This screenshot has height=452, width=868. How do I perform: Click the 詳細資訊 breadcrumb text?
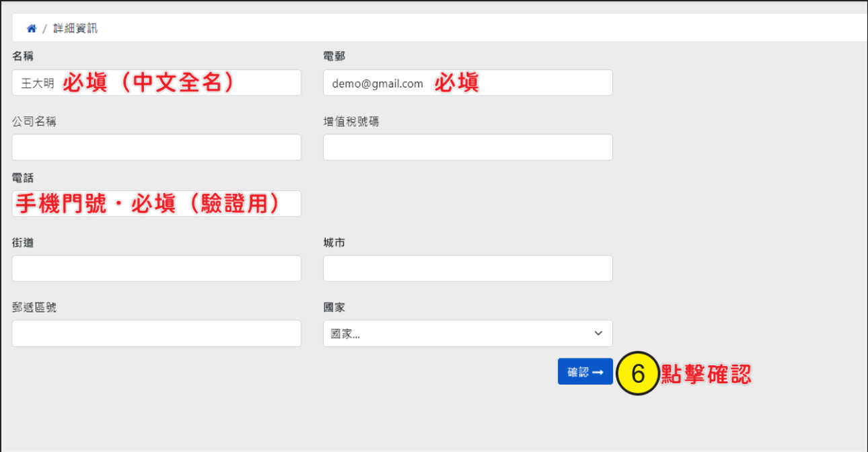(76, 29)
